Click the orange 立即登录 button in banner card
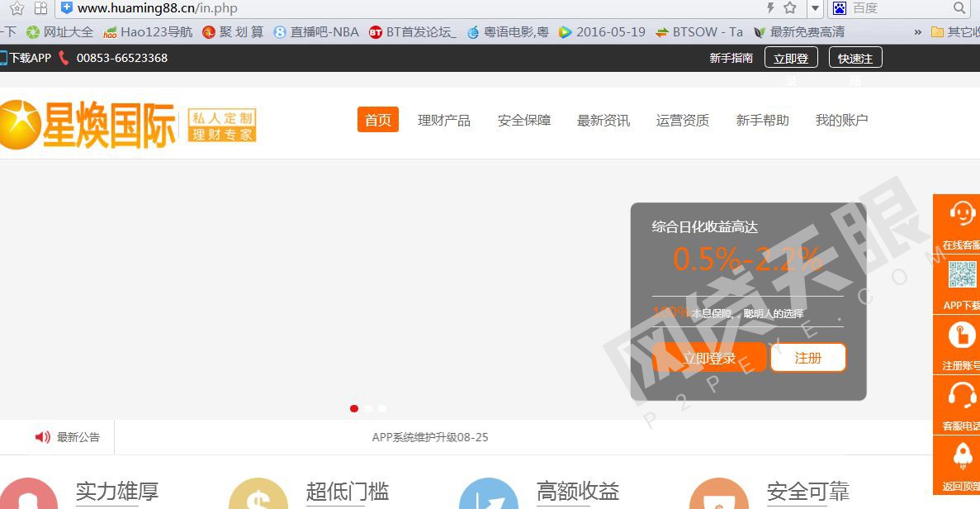The width and height of the screenshot is (980, 509). point(708,358)
